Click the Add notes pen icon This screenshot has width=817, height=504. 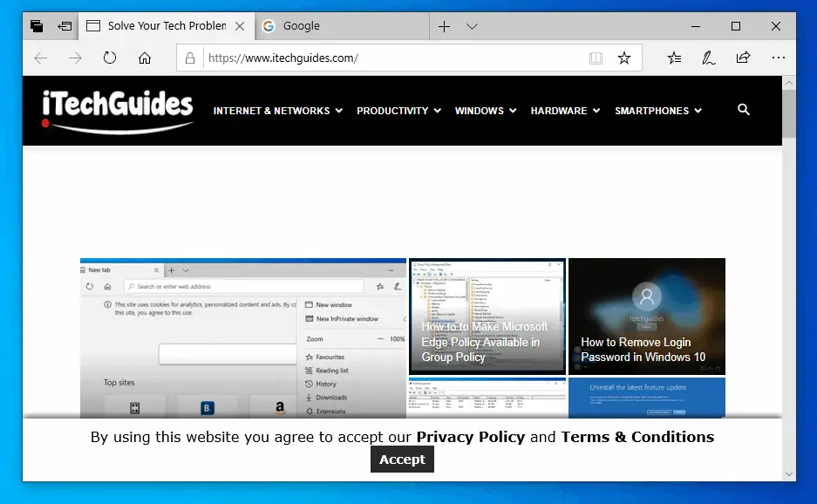(x=708, y=58)
